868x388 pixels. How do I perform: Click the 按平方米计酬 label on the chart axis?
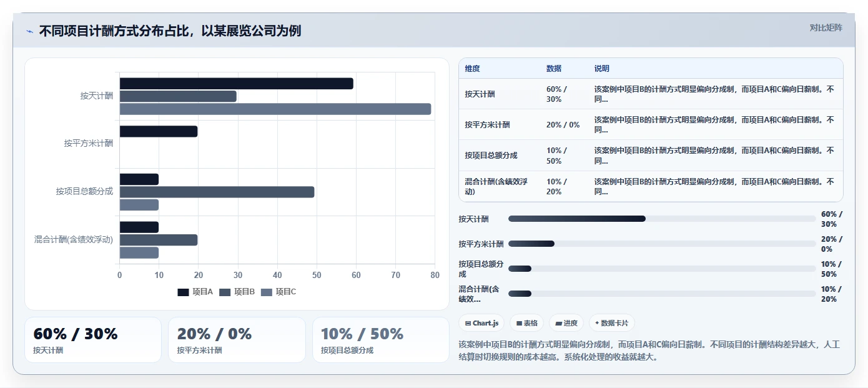click(89, 144)
